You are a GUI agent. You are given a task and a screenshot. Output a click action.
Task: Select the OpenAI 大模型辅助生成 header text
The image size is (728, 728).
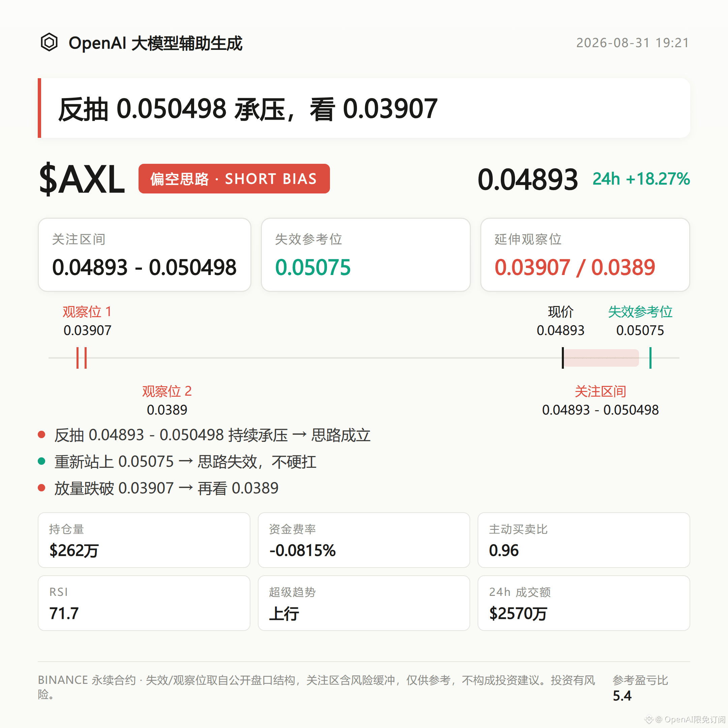pos(155,43)
